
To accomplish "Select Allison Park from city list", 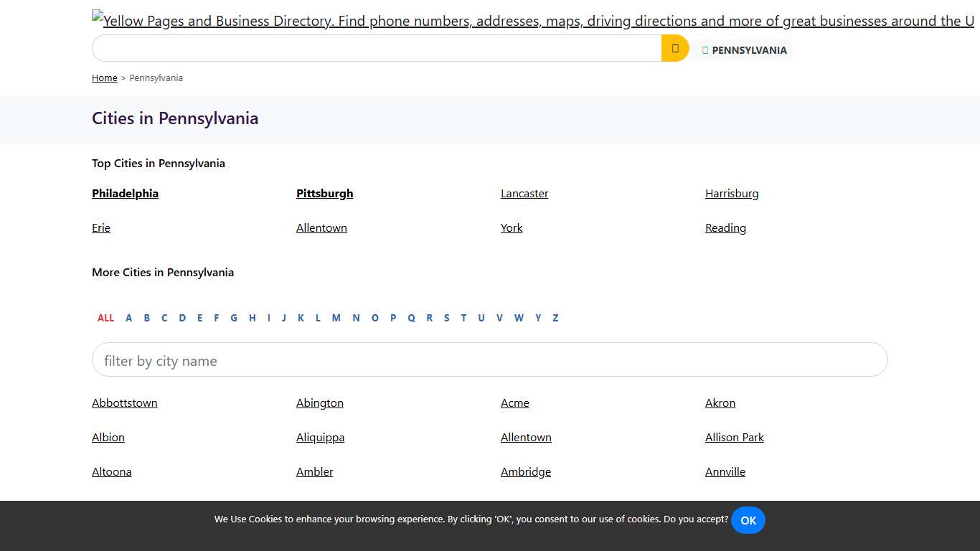I will click(735, 437).
